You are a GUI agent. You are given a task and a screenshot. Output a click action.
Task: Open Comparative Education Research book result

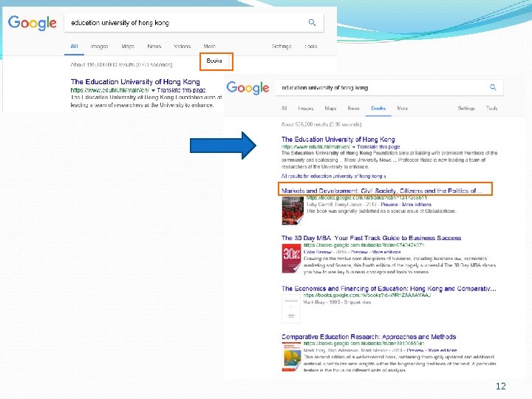tap(369, 337)
